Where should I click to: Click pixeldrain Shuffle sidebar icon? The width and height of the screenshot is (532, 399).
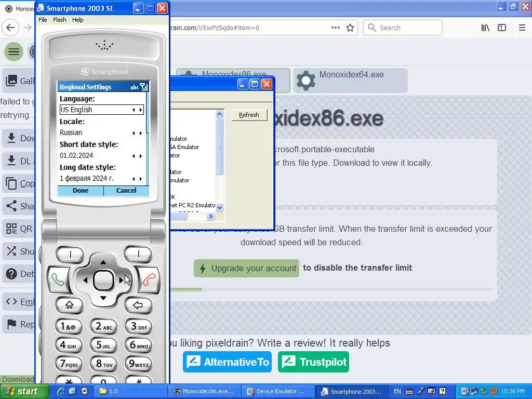(x=11, y=251)
